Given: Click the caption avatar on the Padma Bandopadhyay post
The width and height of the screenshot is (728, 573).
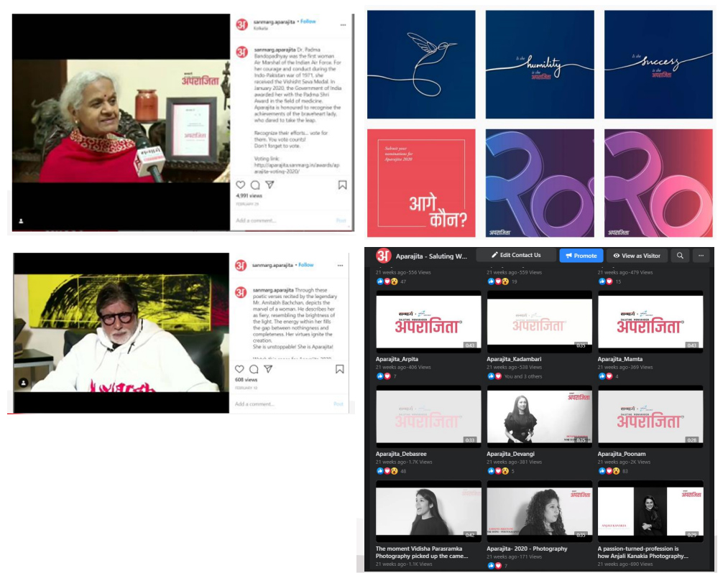Looking at the screenshot, I should 242,52.
